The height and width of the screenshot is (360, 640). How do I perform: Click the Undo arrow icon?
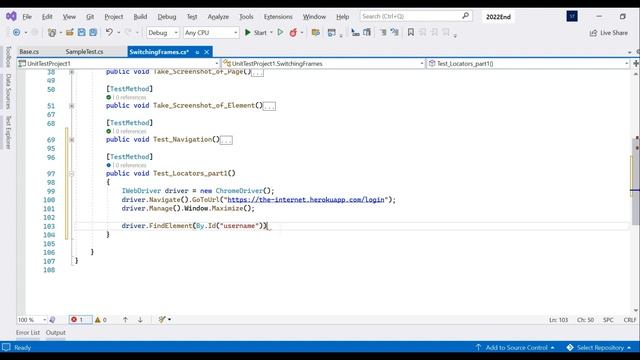pyautogui.click(x=109, y=32)
